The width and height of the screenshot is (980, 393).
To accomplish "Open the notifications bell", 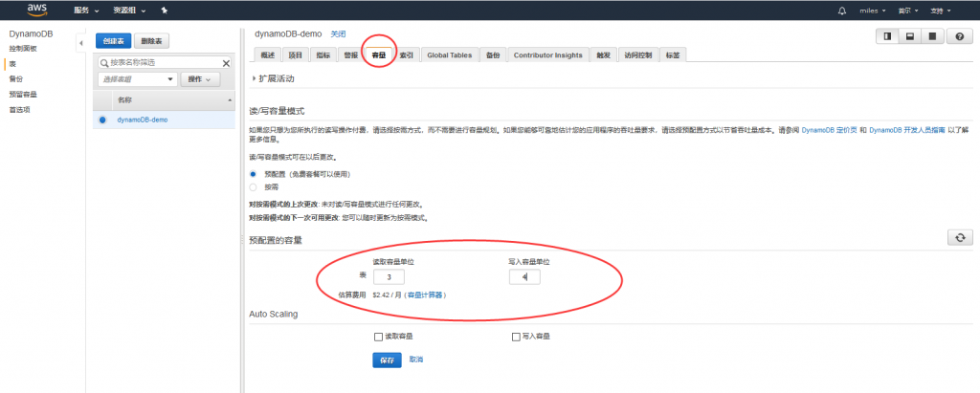I will point(842,11).
